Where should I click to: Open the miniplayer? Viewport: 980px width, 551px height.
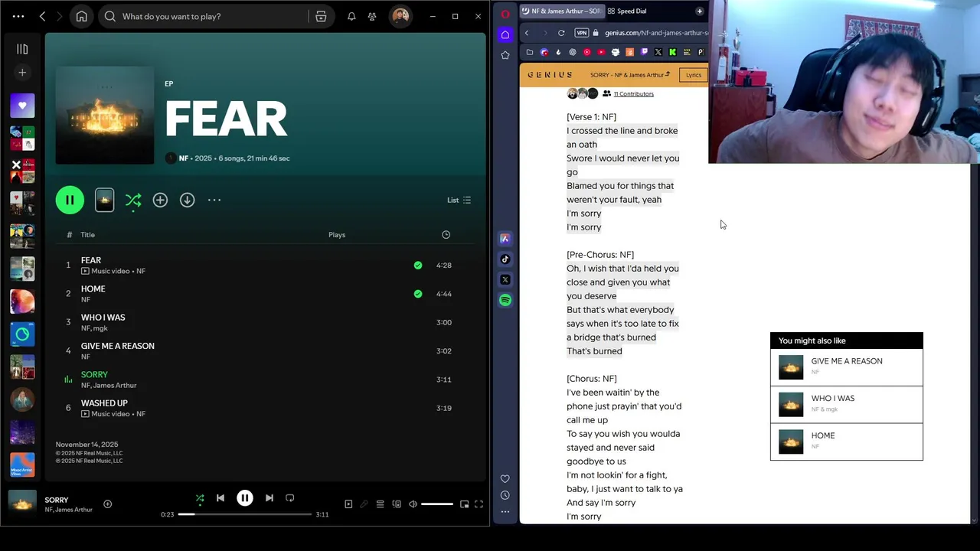point(464,504)
